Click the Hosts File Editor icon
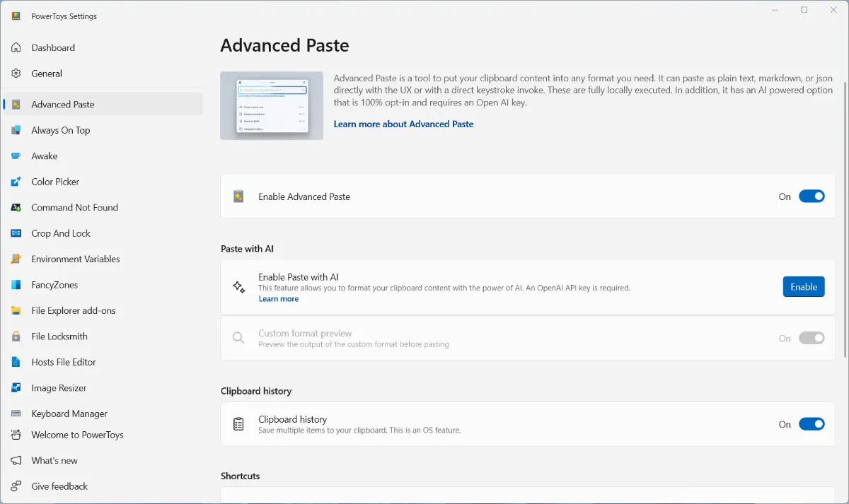Screen dimensions: 849x504 [x=16, y=362]
